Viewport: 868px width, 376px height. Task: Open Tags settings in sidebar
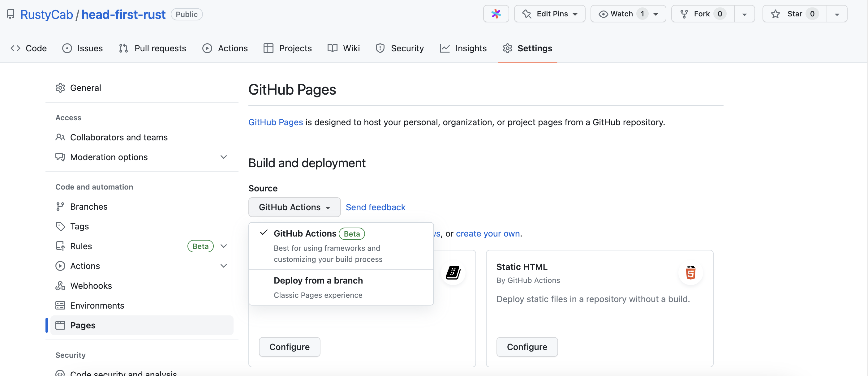click(x=79, y=226)
